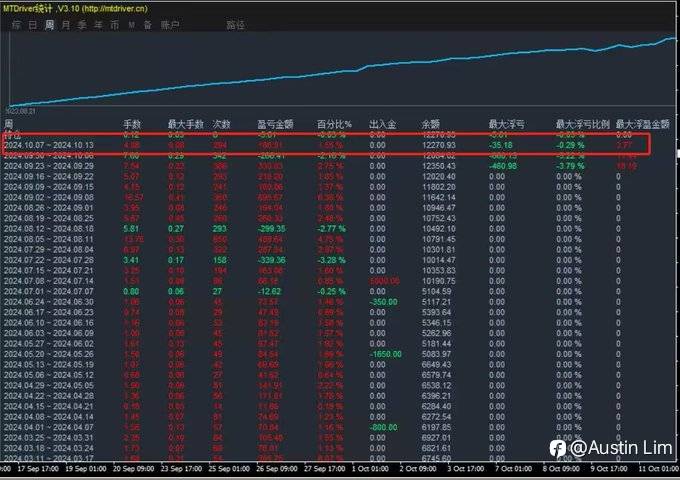Click the -460.98 max floating loss value
Viewport: 680px width, 480px height.
click(503, 166)
